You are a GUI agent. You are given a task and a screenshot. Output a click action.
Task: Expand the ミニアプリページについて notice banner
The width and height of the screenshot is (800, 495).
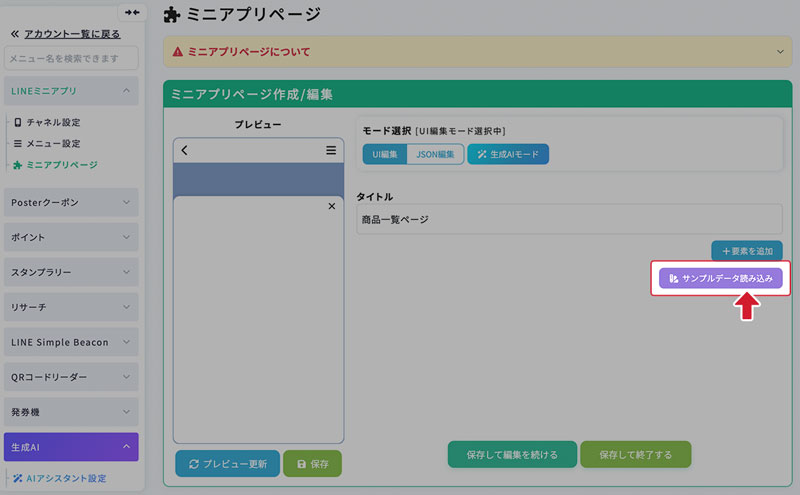[478, 52]
